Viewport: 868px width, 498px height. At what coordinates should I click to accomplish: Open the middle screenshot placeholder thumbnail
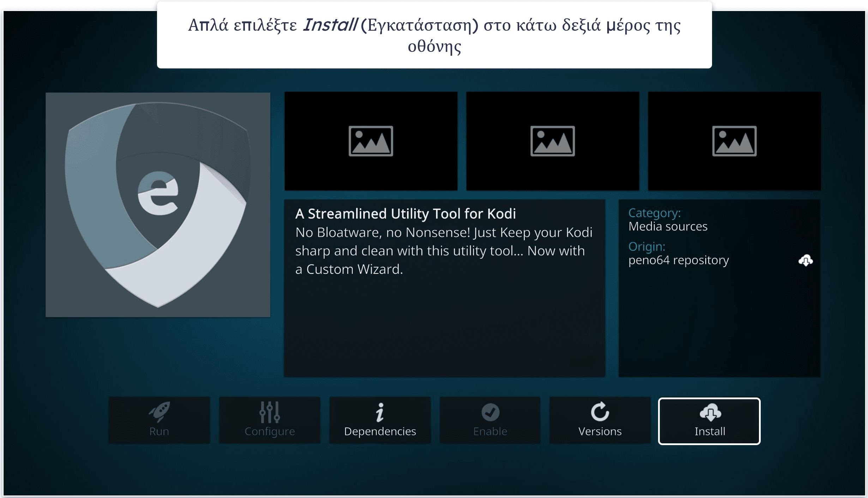(x=553, y=141)
